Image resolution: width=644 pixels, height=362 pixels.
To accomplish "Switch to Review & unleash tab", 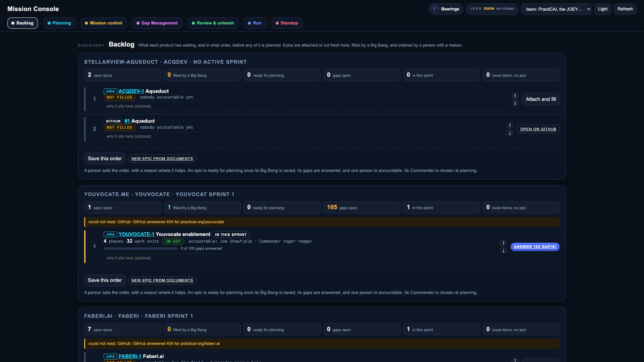I will (213, 23).
